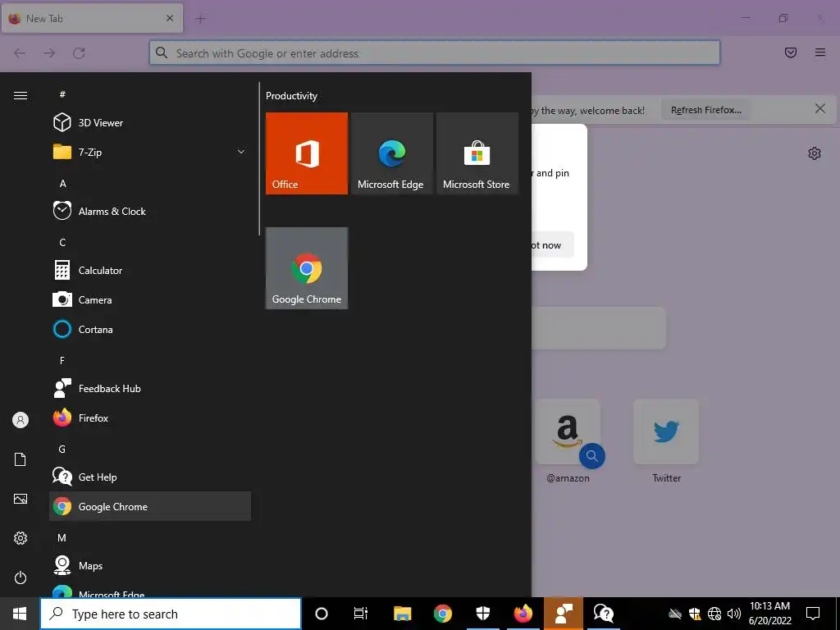Open Documents from Start sidebar
This screenshot has width=840, height=630.
[x=21, y=459]
